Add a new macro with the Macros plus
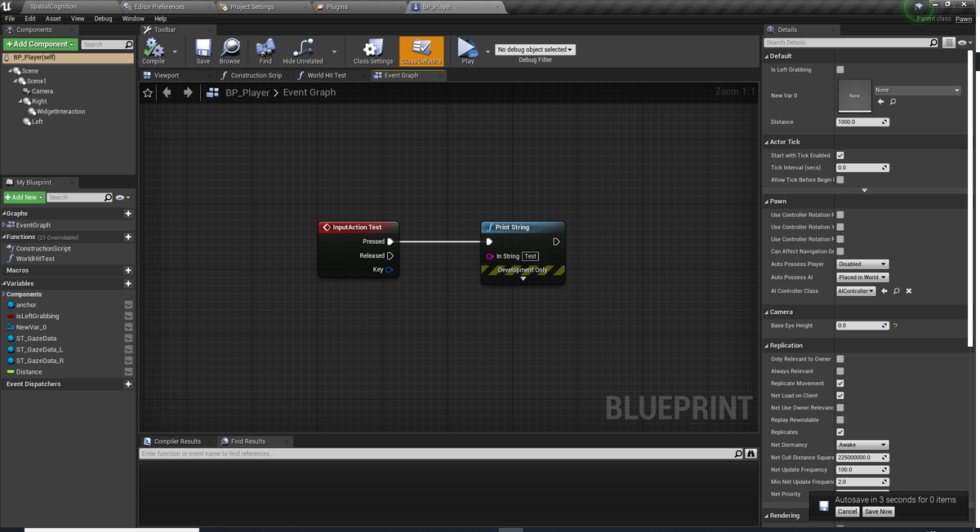 pyautogui.click(x=128, y=270)
